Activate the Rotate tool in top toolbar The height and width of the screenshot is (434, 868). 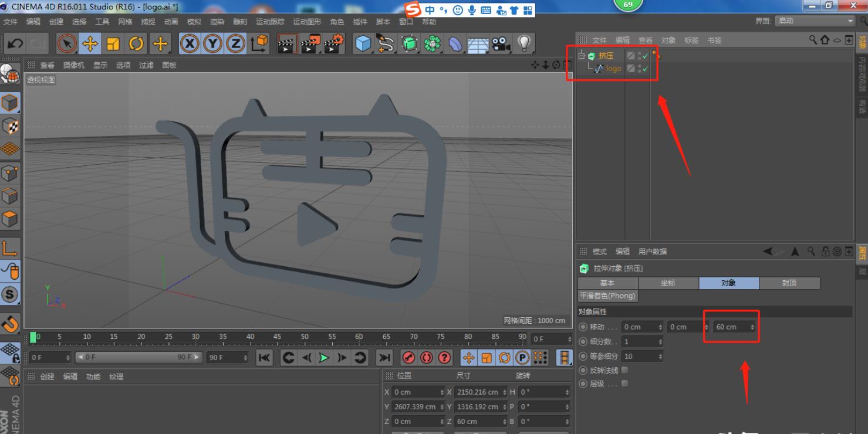tap(136, 43)
